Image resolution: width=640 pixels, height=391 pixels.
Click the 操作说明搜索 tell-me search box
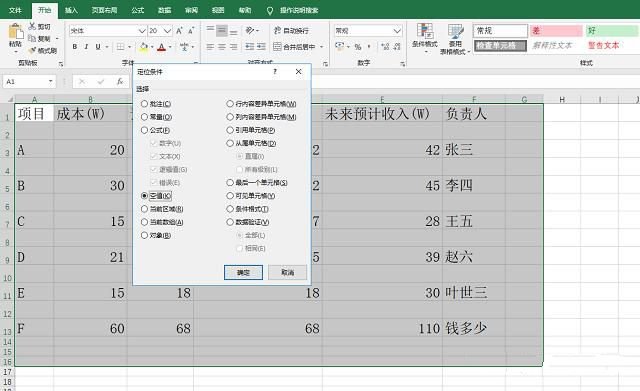point(299,10)
